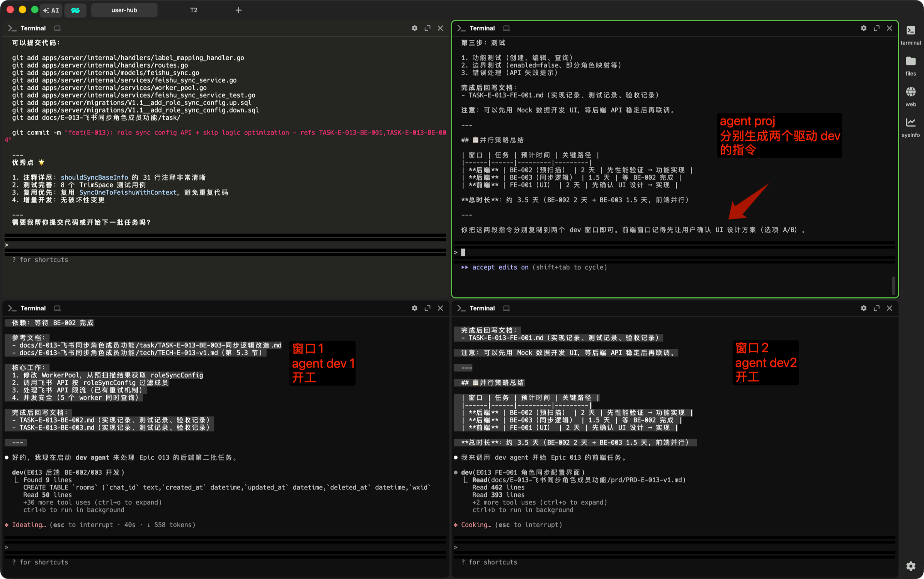The height and width of the screenshot is (579, 924).
Task: Toggle the square icon beside top-left Terminal title
Action: 57,28
